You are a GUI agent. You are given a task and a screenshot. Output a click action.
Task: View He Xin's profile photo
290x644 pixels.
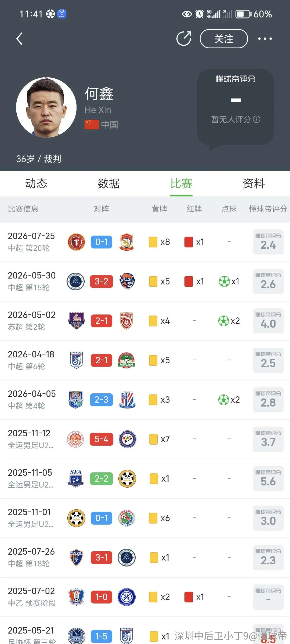46,107
